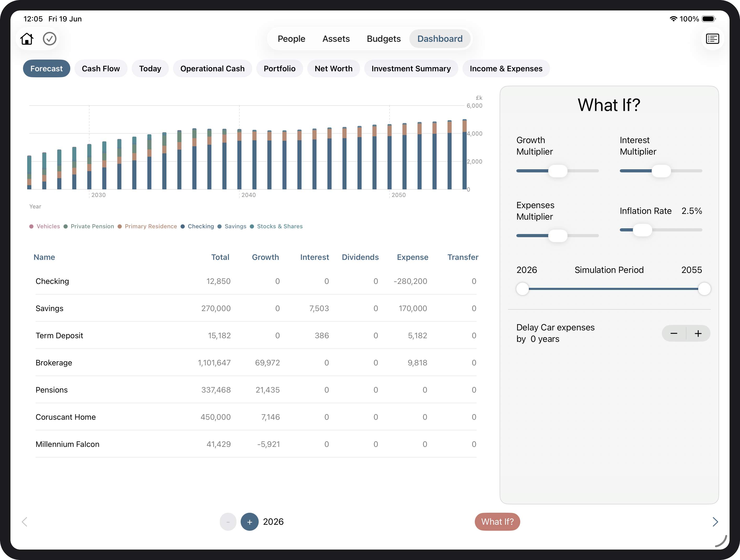Click the Dividends column header
740x560 pixels.
360,257
